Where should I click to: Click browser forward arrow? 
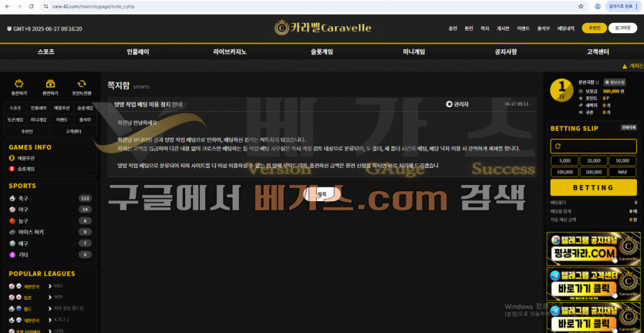point(19,7)
